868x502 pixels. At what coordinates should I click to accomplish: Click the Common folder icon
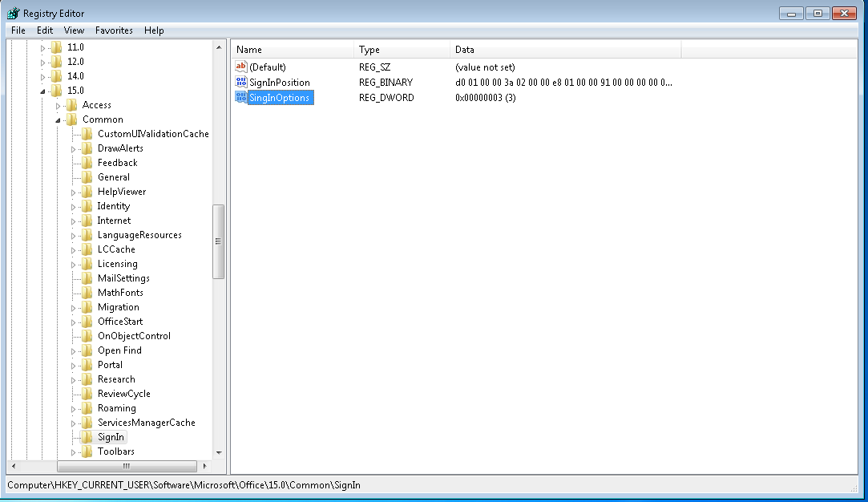(x=72, y=119)
